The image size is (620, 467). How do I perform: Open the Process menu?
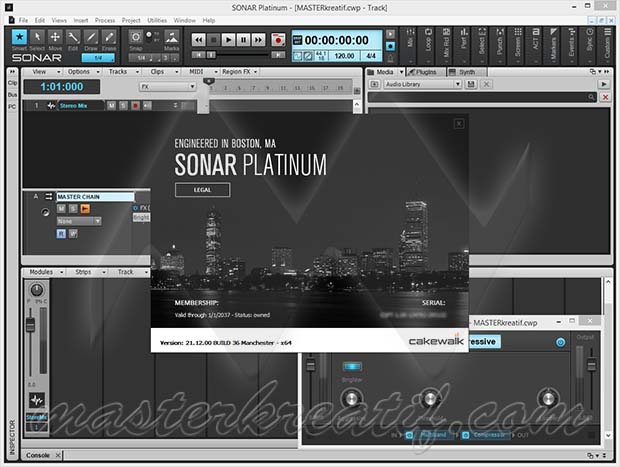(105, 20)
